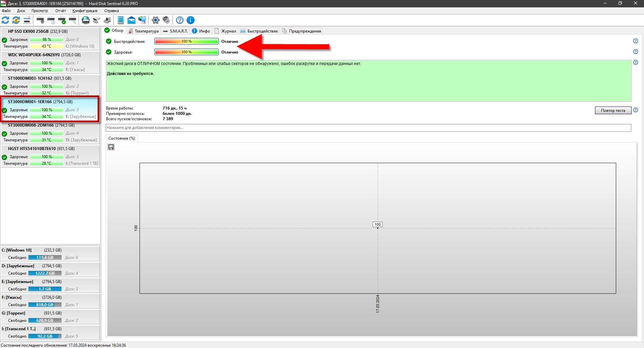Click the help icon next to Повтор теста
This screenshot has width=644, height=348.
tap(635, 110)
